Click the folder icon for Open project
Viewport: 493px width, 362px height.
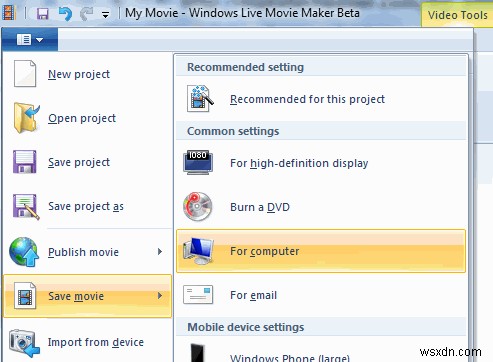click(26, 118)
